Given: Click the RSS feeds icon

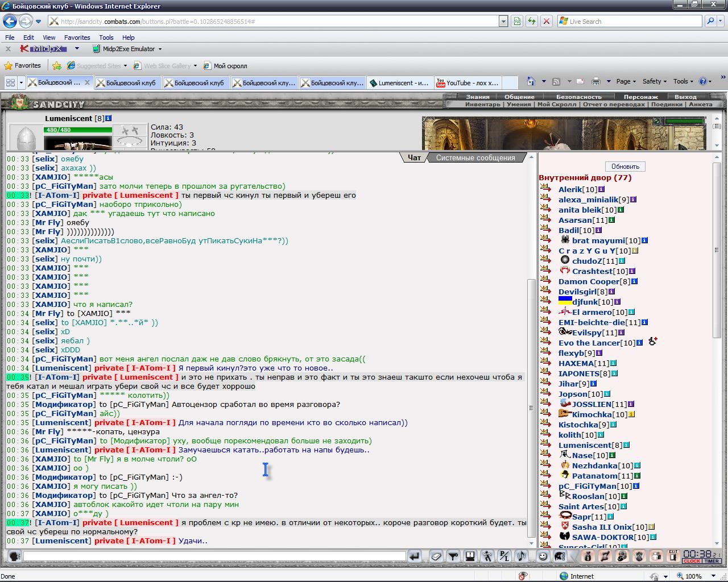Looking at the screenshot, I should [x=556, y=82].
